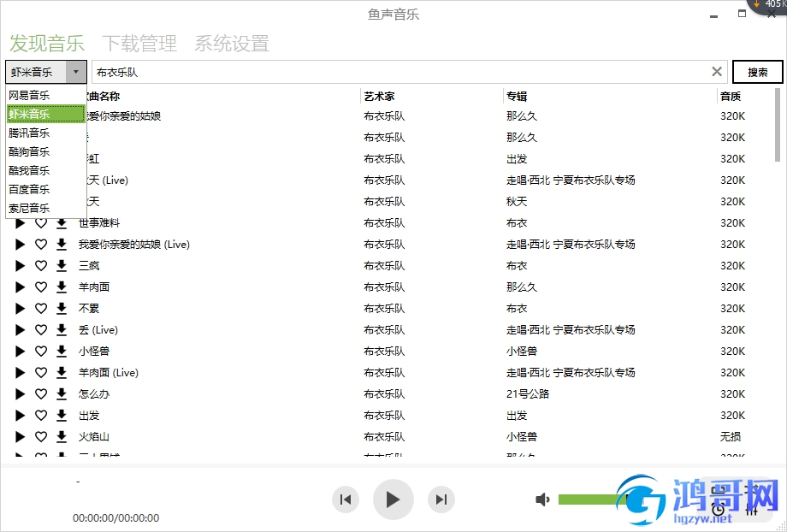This screenshot has height=532, width=787.
Task: Download 羊肉面 from 那么久 album
Action: point(62,287)
